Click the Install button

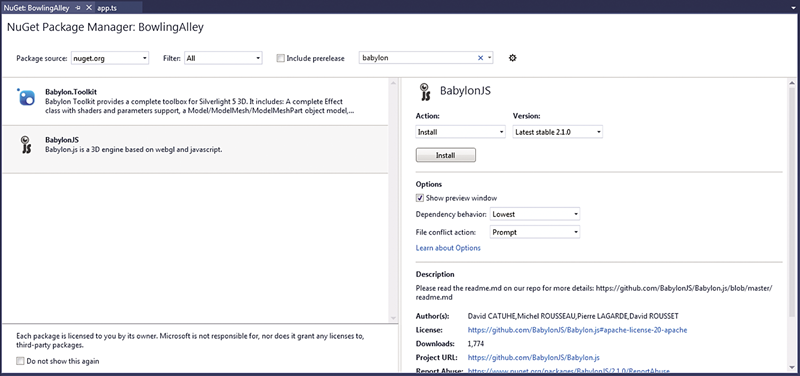tap(446, 155)
